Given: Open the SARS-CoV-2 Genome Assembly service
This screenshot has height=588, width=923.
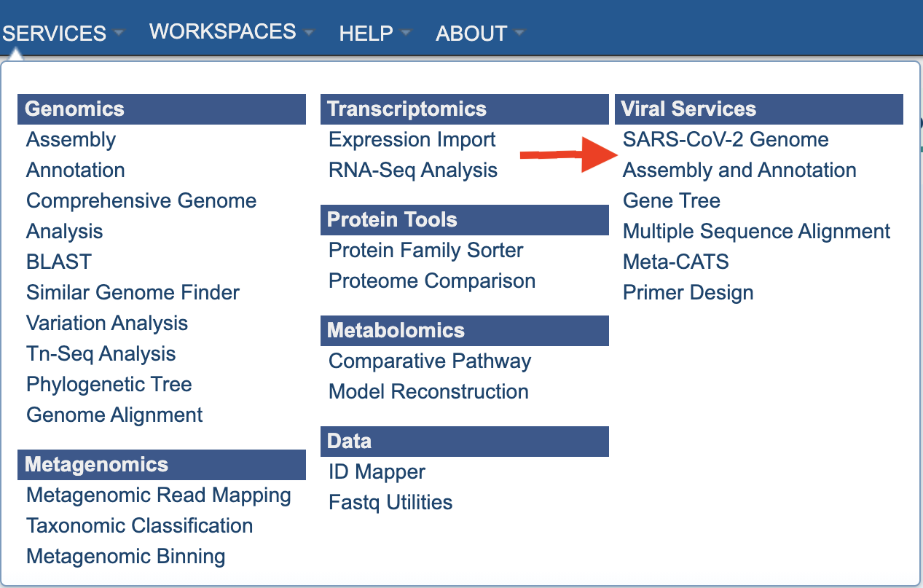Looking at the screenshot, I should [726, 139].
